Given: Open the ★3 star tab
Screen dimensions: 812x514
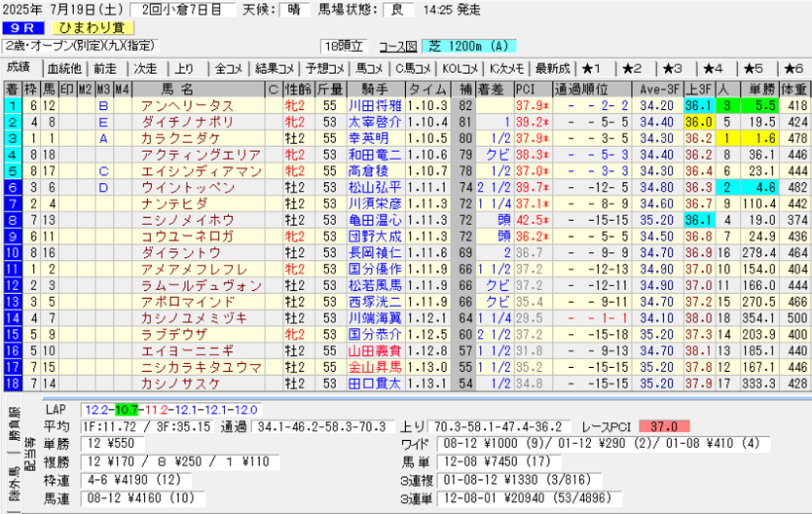Looking at the screenshot, I should tap(672, 68).
